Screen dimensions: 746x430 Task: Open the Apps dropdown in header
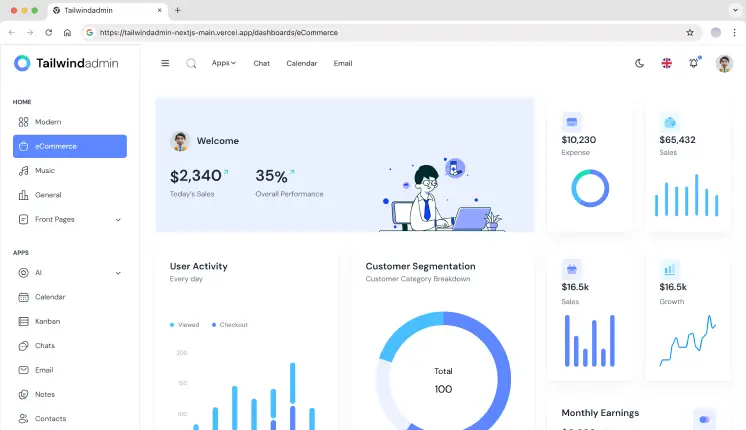[x=224, y=63]
